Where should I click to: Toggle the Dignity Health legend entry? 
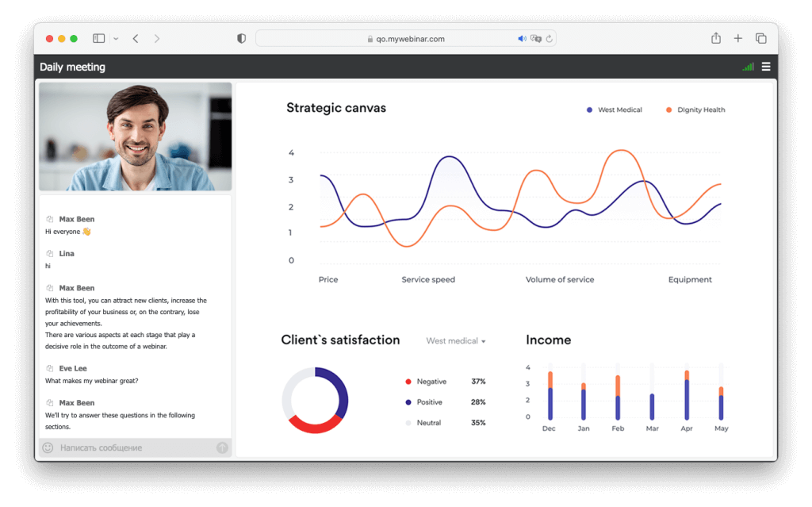(x=695, y=110)
